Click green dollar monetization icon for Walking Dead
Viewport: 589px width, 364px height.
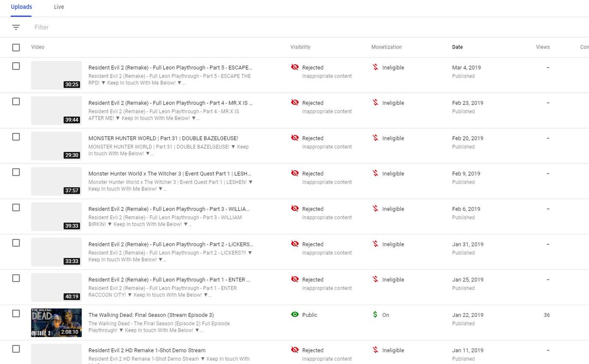pyautogui.click(x=375, y=314)
